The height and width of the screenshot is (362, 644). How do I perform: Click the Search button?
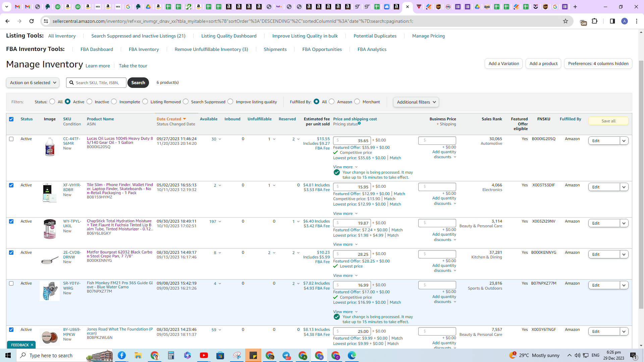coord(138,82)
